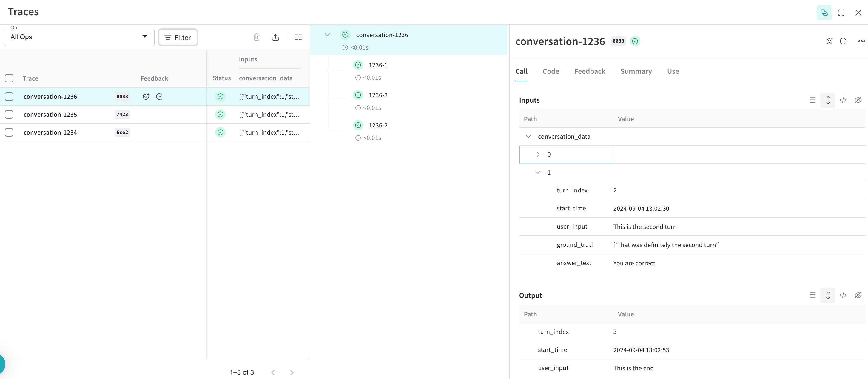Click the 7423 ID badge

[122, 115]
